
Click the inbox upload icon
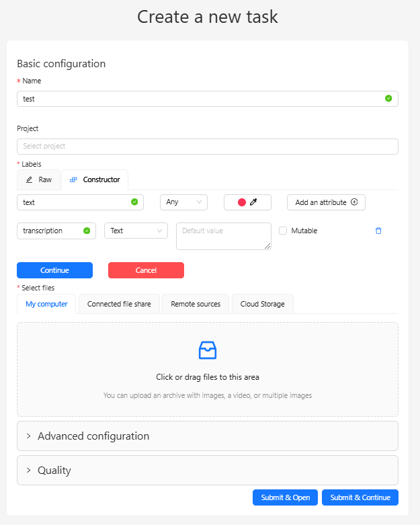click(208, 350)
